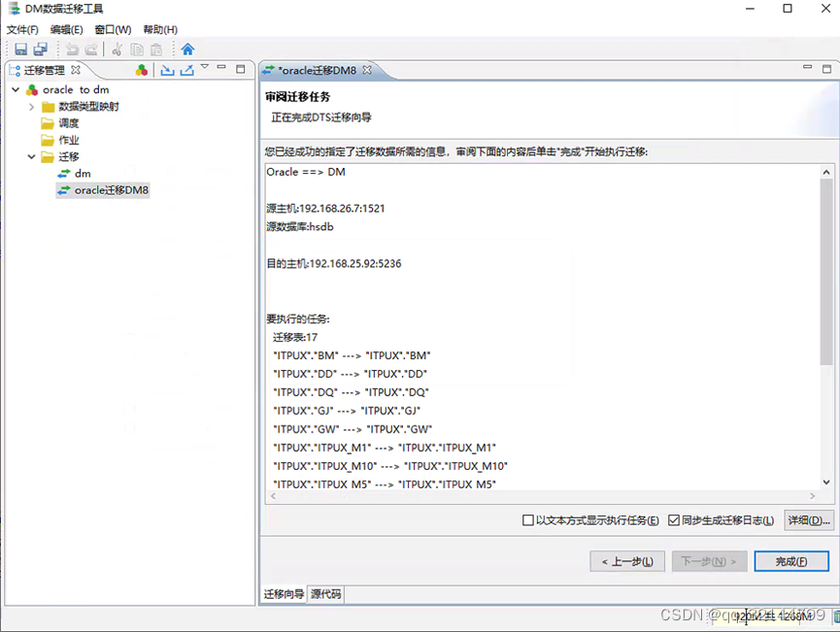Select the 'oracle to dm' project
Viewport: 840px width, 632px height.
(x=76, y=90)
